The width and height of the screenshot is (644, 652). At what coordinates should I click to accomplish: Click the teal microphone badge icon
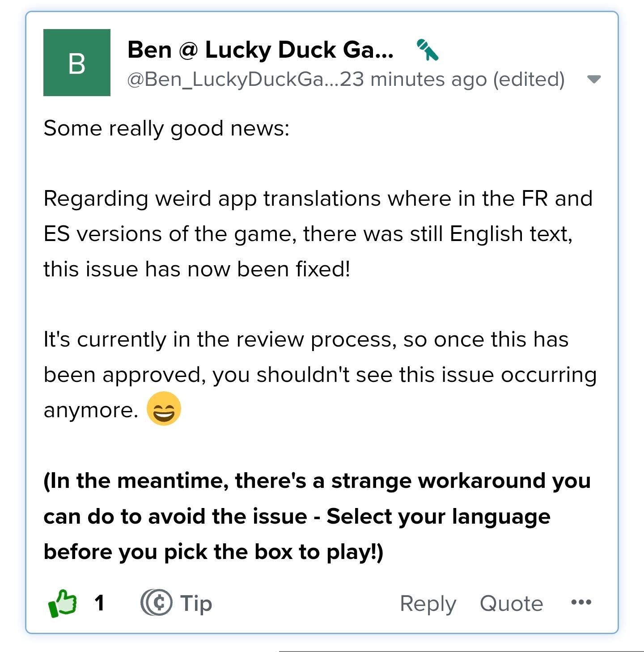point(428,50)
